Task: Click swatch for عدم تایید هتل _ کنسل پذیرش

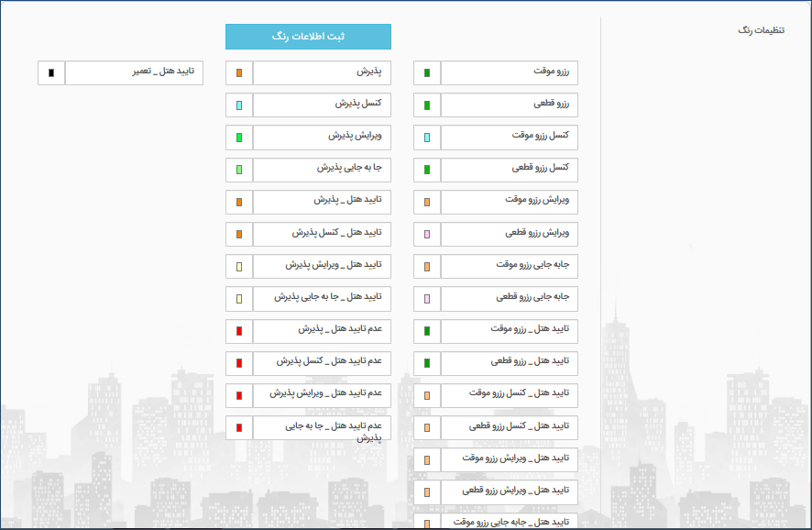Action: pos(239,363)
